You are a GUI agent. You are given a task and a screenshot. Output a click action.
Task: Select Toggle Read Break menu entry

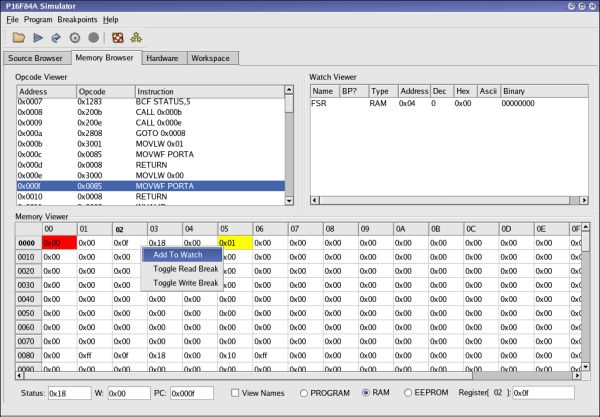tap(185, 269)
